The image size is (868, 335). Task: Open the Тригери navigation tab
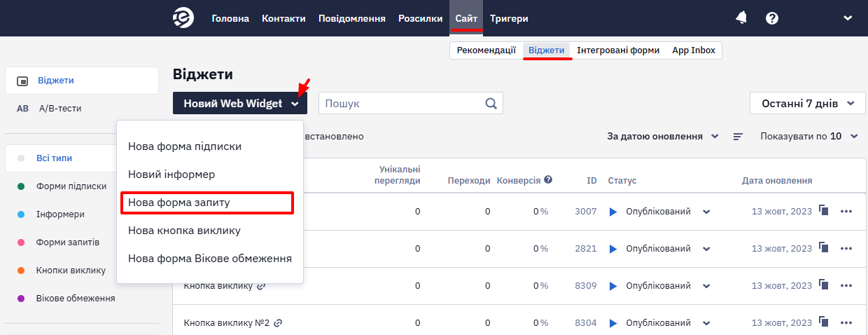coord(509,18)
